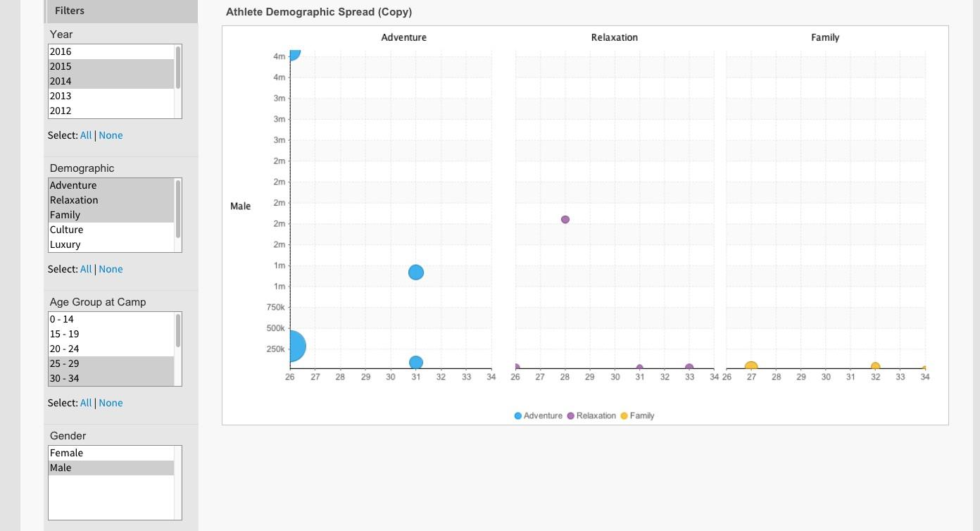Select Culture in Demographic list
This screenshot has height=531, width=980.
point(111,230)
